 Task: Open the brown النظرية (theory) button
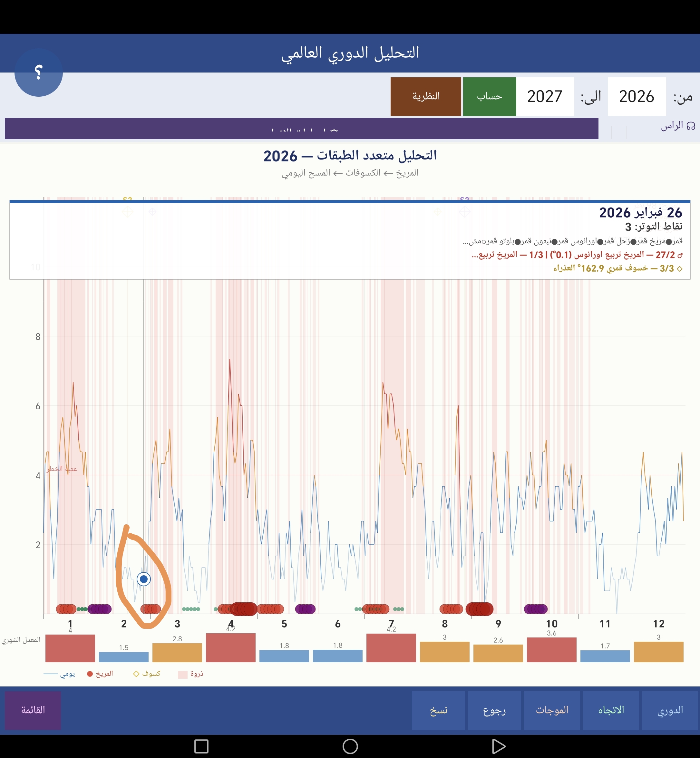coord(425,96)
